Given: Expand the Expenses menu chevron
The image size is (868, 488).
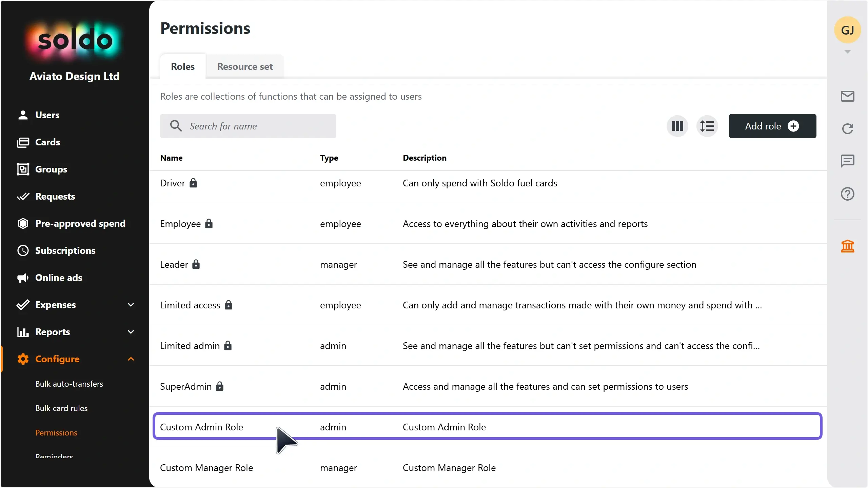Looking at the screenshot, I should pyautogui.click(x=131, y=305).
